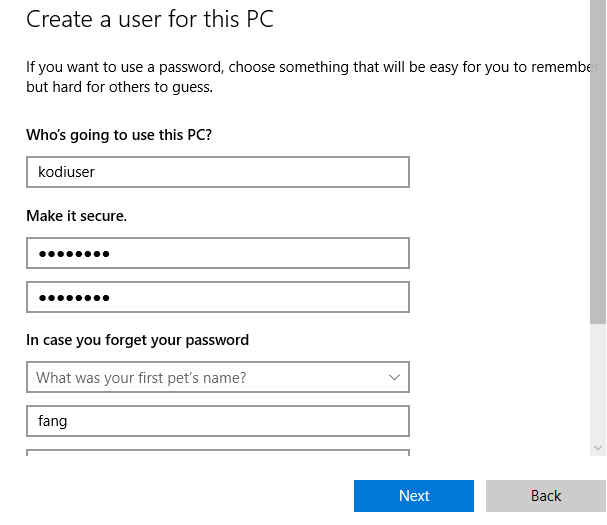Open the "What was your first pet's name?" dropdown
Screen dimensions: 607x525
[x=217, y=378]
